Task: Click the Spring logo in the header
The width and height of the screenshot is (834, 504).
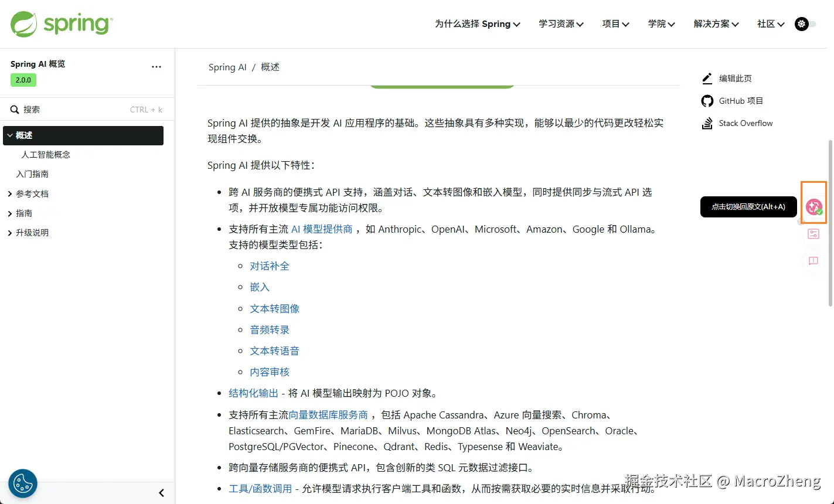Action: pos(62,24)
